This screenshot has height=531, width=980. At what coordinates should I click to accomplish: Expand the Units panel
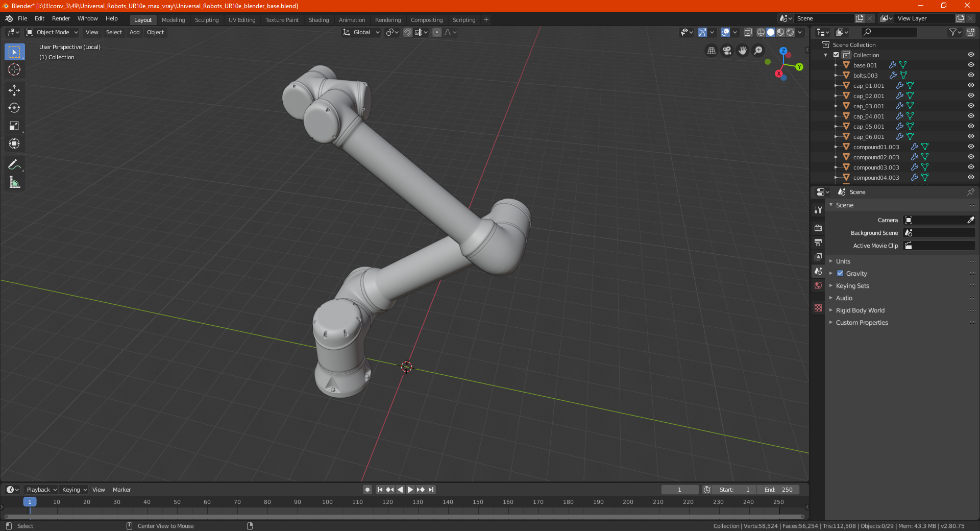[x=843, y=261]
